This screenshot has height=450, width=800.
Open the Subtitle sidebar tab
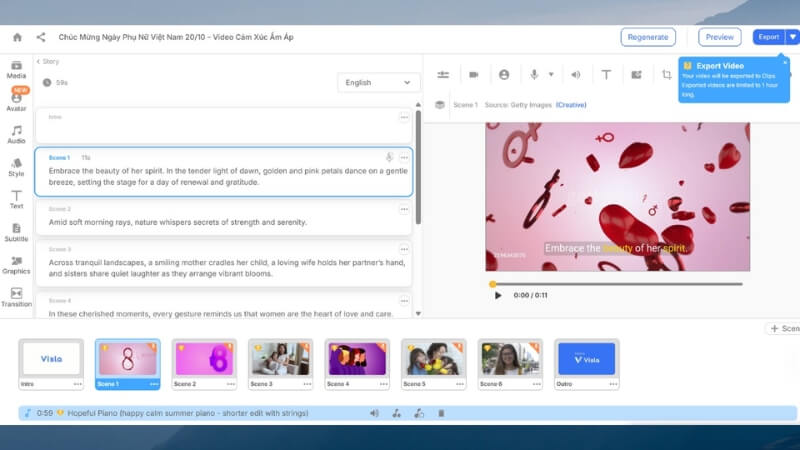point(16,232)
